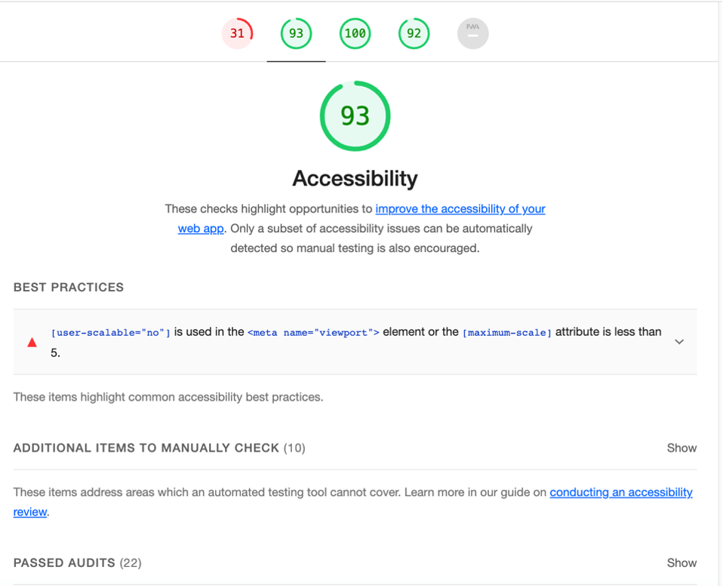Image resolution: width=726 pixels, height=588 pixels.
Task: Click the [user-scalable="no"] audit text
Action: 111,333
